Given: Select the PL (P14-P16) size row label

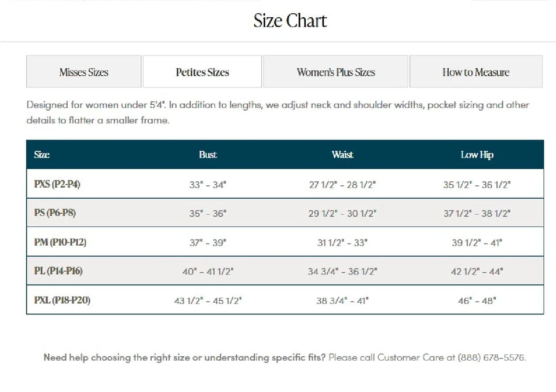Looking at the screenshot, I should pyautogui.click(x=58, y=271).
